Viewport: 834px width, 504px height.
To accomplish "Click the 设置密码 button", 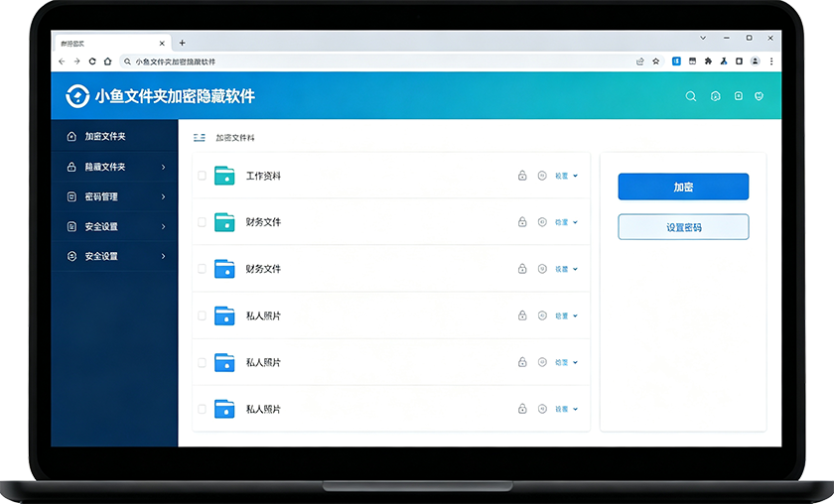I will point(683,227).
